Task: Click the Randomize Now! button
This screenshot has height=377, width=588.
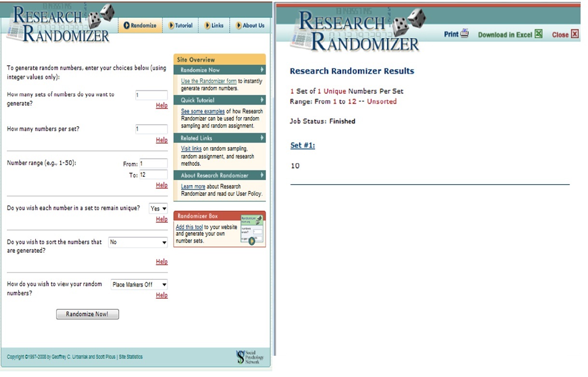Action: (87, 314)
